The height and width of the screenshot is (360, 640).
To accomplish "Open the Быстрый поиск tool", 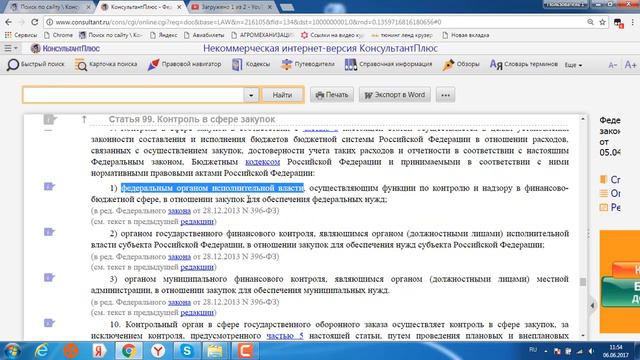I will (36, 64).
